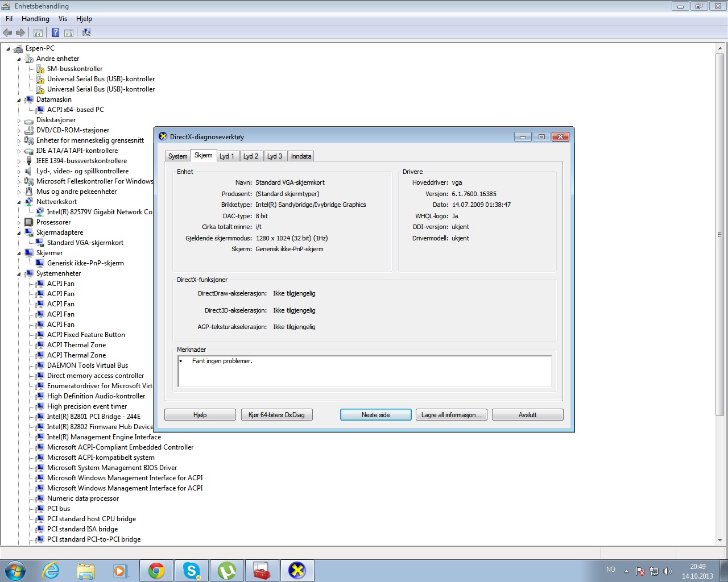The height and width of the screenshot is (582, 728).
Task: Click the device tree vertical scrollbar
Action: pos(719,234)
